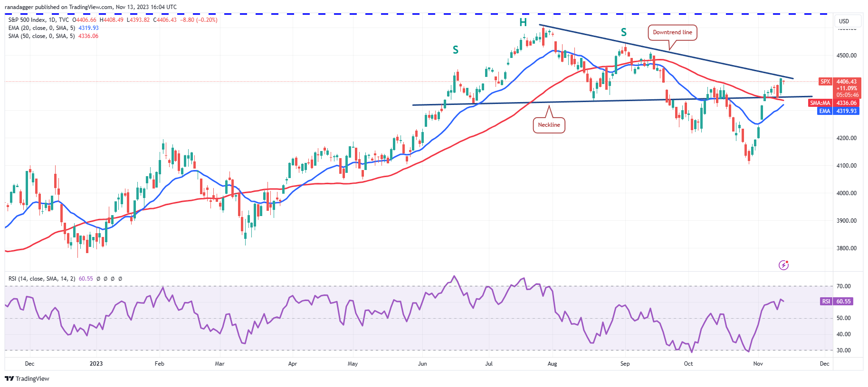Select the 'Neckline' callout label
The width and height of the screenshot is (868, 387).
(x=549, y=125)
